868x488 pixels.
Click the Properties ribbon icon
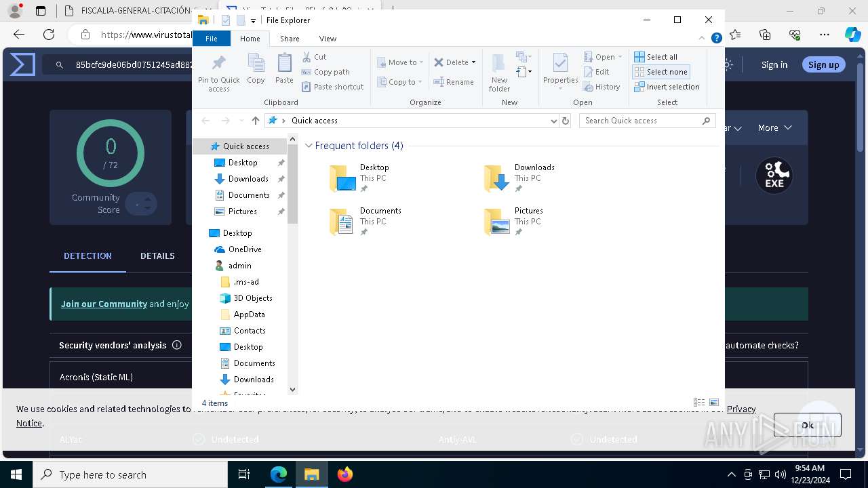coord(560,73)
